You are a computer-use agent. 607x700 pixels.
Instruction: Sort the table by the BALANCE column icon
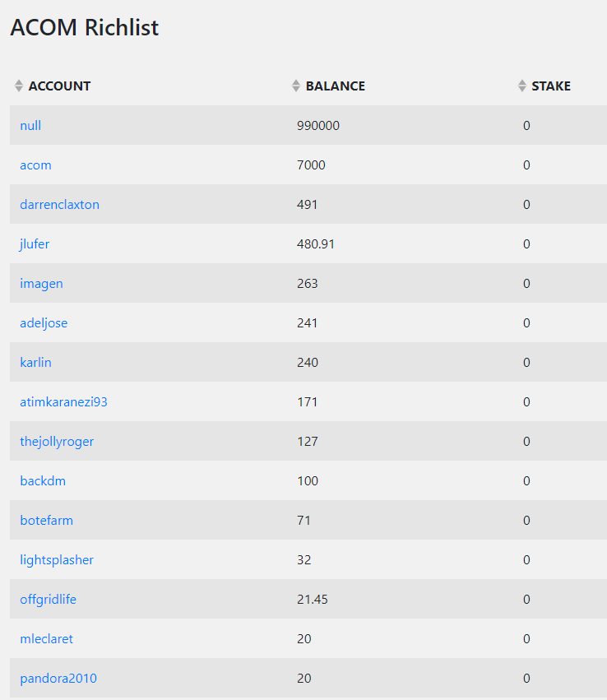pyautogui.click(x=295, y=86)
